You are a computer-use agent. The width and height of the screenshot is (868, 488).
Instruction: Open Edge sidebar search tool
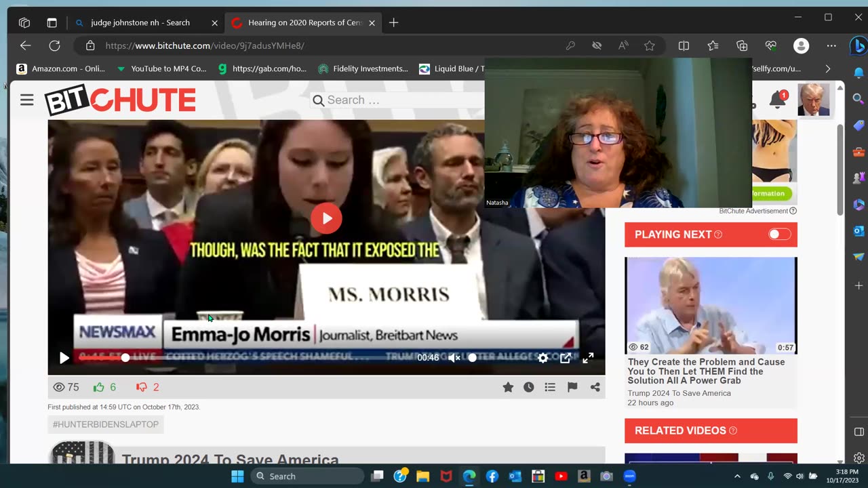coord(859,99)
